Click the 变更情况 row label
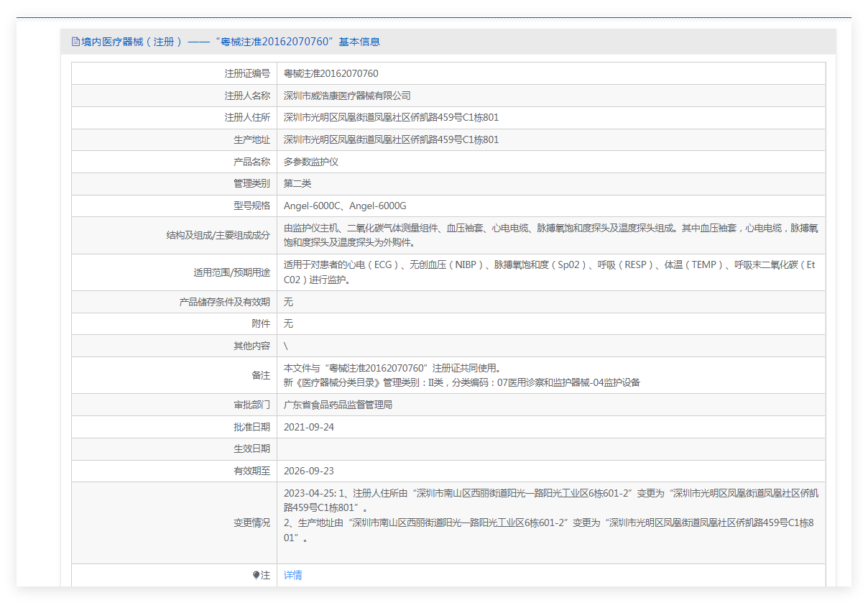 point(251,523)
